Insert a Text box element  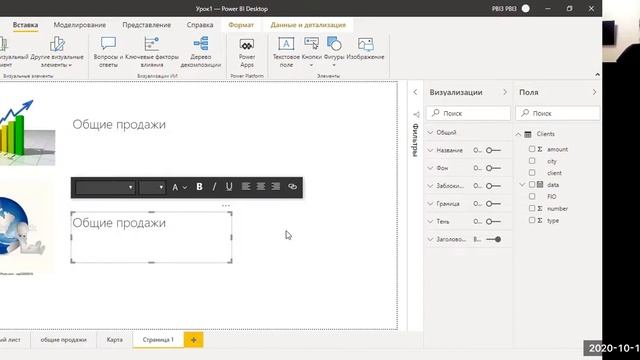(286, 52)
